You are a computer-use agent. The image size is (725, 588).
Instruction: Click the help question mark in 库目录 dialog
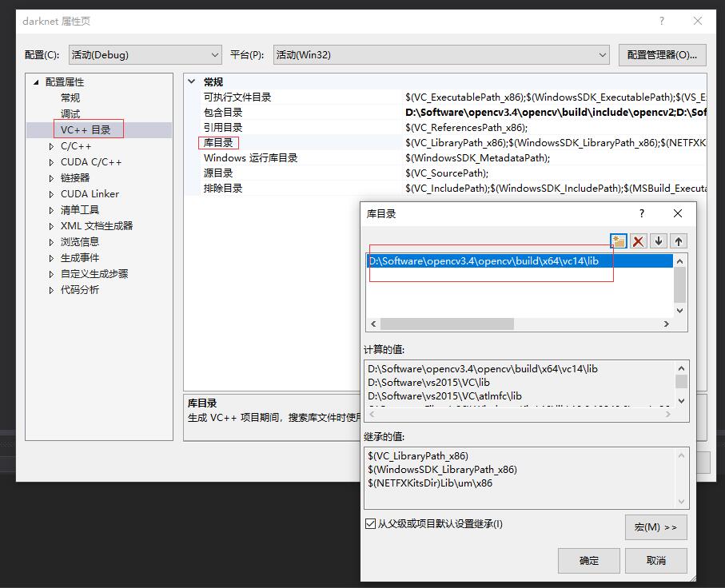pyautogui.click(x=641, y=213)
